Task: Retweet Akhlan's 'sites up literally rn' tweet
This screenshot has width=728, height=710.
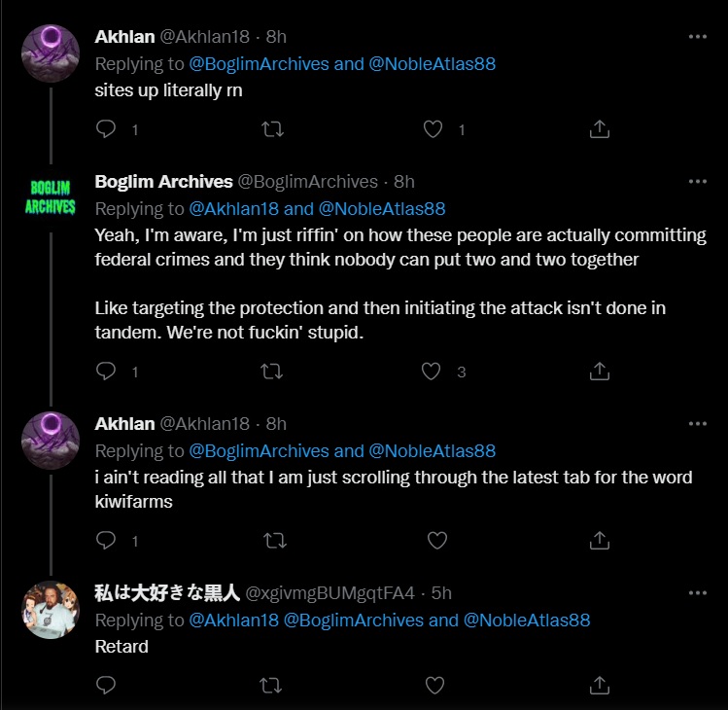Action: (273, 128)
